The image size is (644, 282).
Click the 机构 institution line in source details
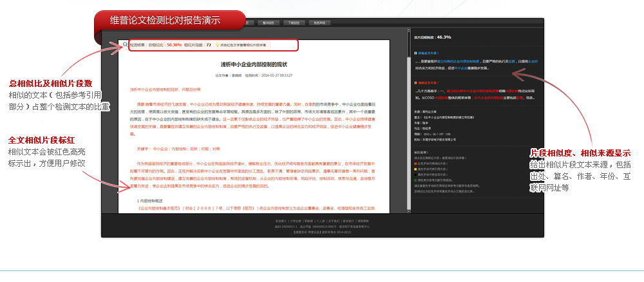pyautogui.click(x=435, y=140)
